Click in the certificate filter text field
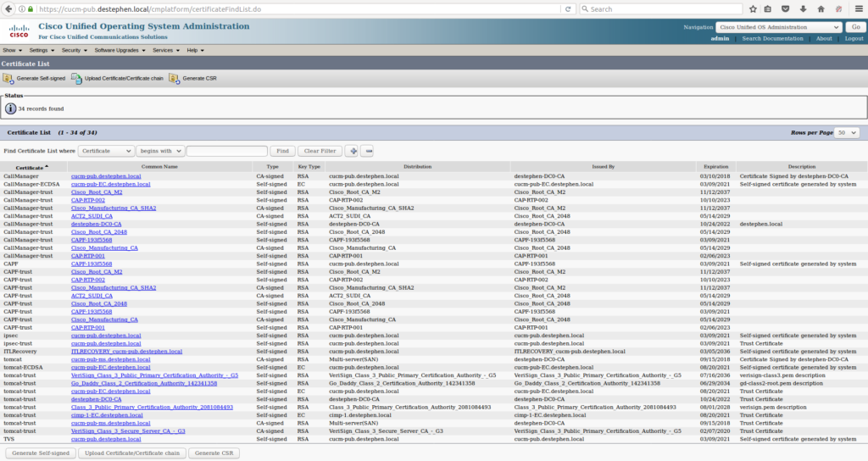868x461 pixels. 227,151
